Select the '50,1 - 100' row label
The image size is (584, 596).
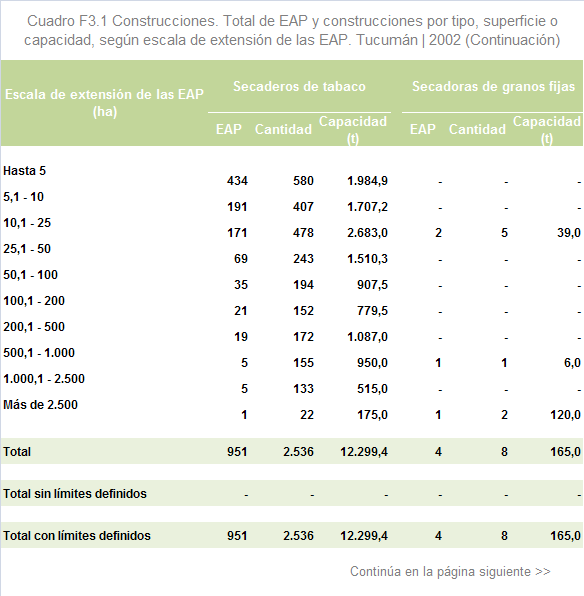tap(30, 274)
